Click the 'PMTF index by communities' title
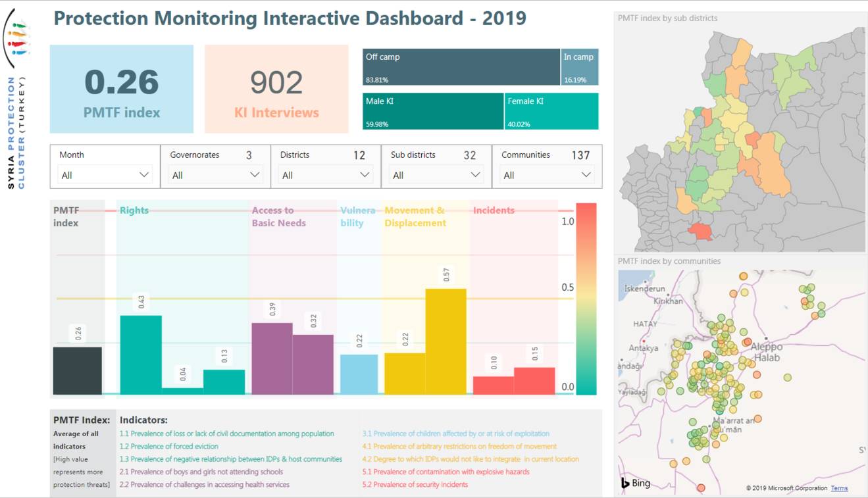The height and width of the screenshot is (498, 868). pyautogui.click(x=669, y=261)
